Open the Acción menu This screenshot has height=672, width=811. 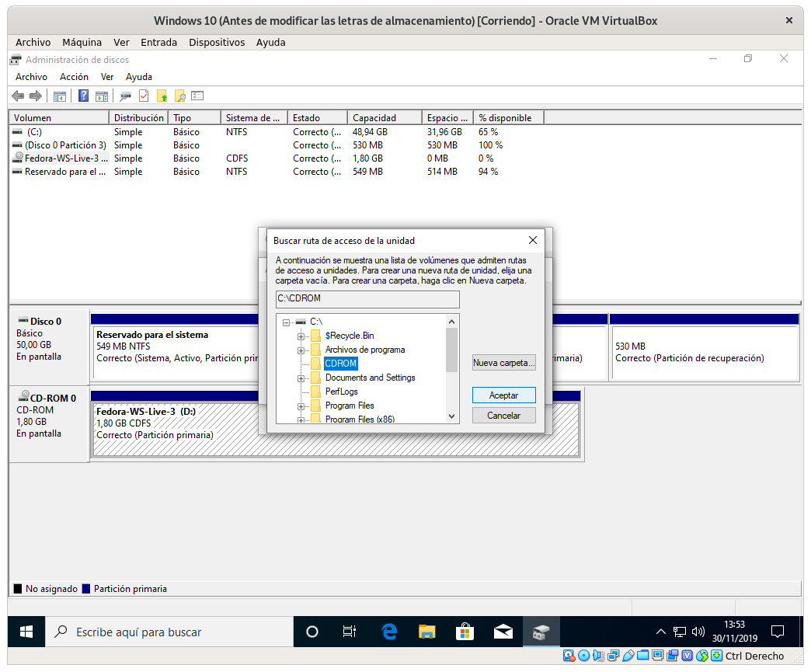pos(74,77)
